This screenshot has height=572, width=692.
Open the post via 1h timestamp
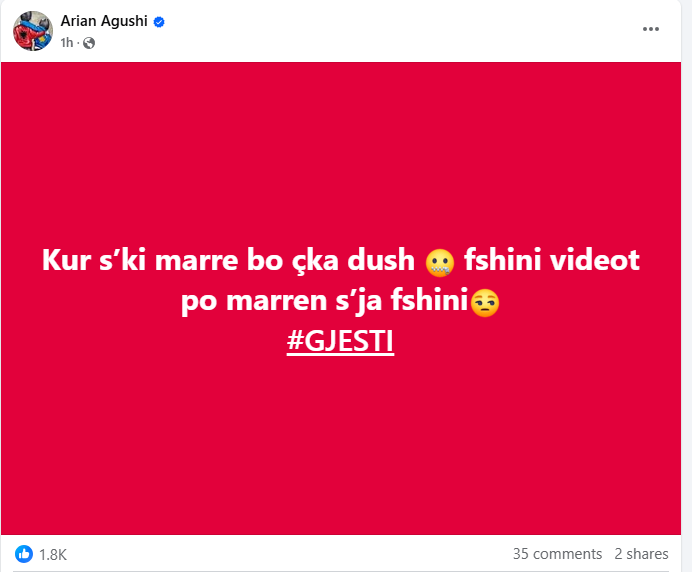67,42
